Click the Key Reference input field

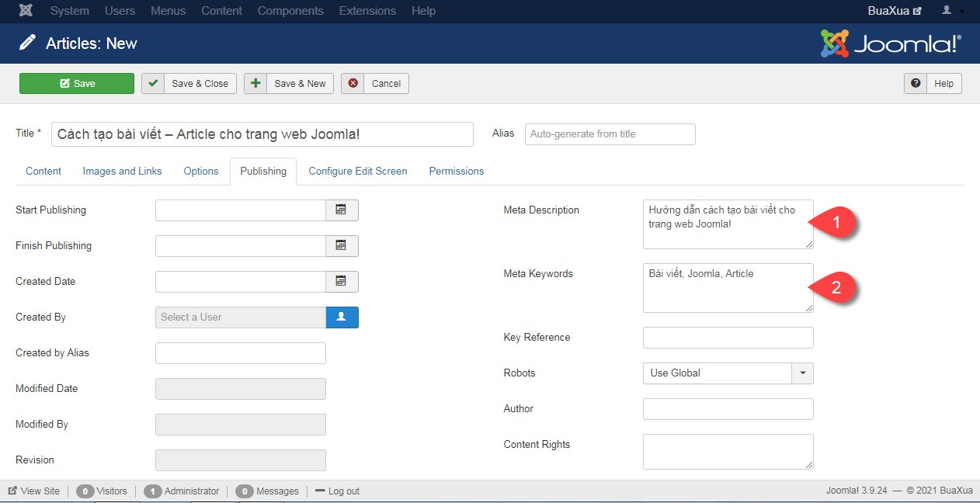tap(728, 338)
